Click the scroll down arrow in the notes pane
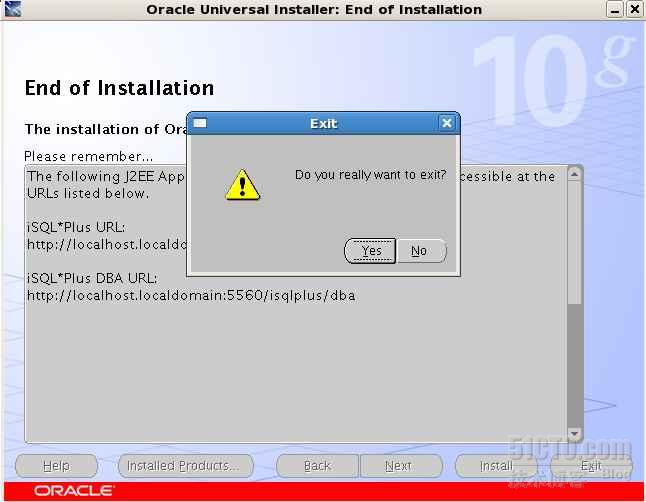This screenshot has height=502, width=646. [x=574, y=433]
